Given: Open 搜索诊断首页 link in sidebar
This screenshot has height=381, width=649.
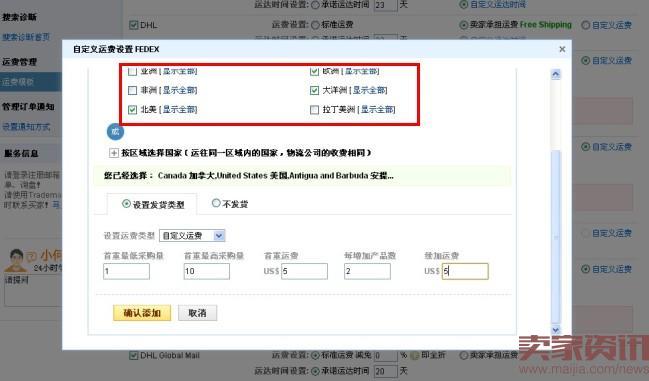Looking at the screenshot, I should coord(26,37).
